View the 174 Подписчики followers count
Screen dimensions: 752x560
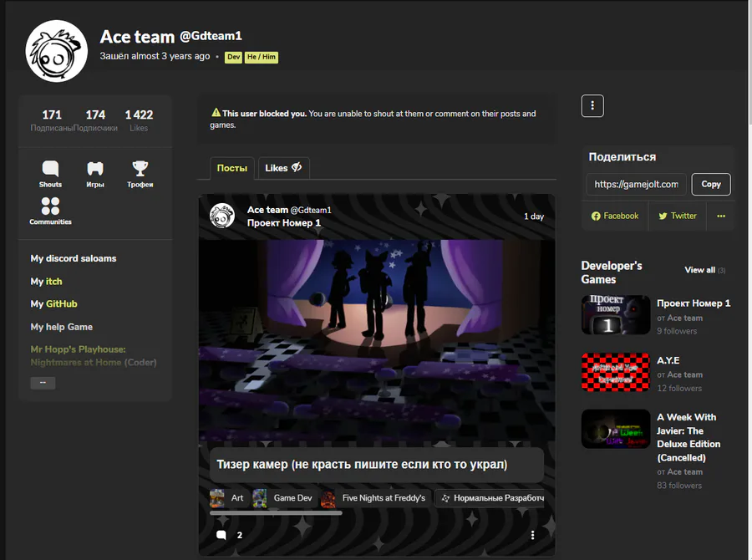point(95,120)
